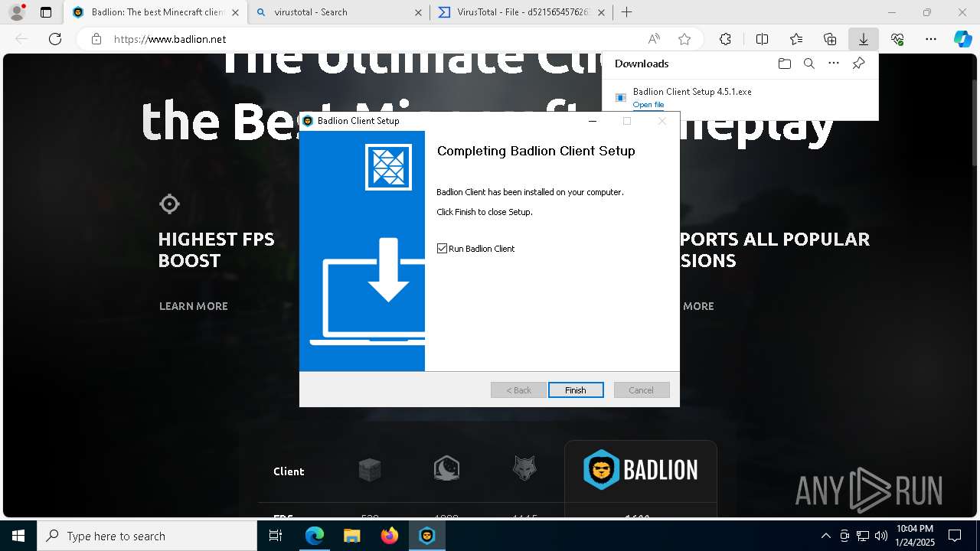Screen dimensions: 980x551
Task: Close the virustotal Search tab
Action: [418, 12]
